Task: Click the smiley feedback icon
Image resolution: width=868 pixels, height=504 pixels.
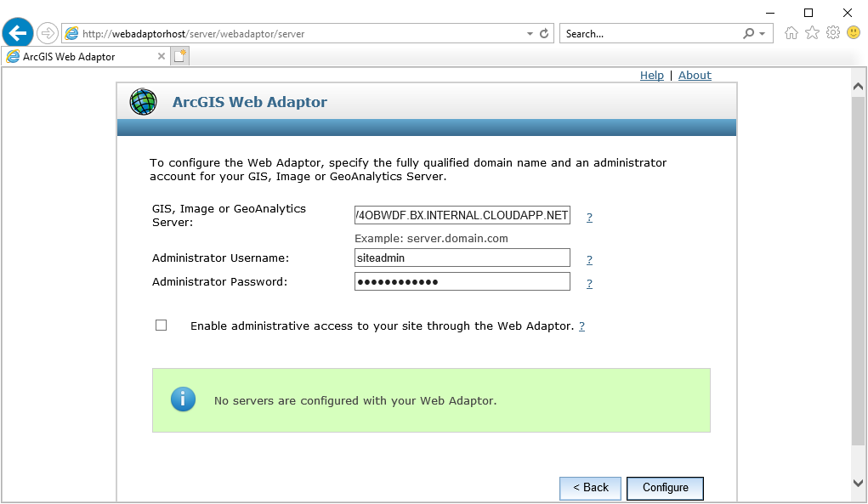Action: pos(854,32)
